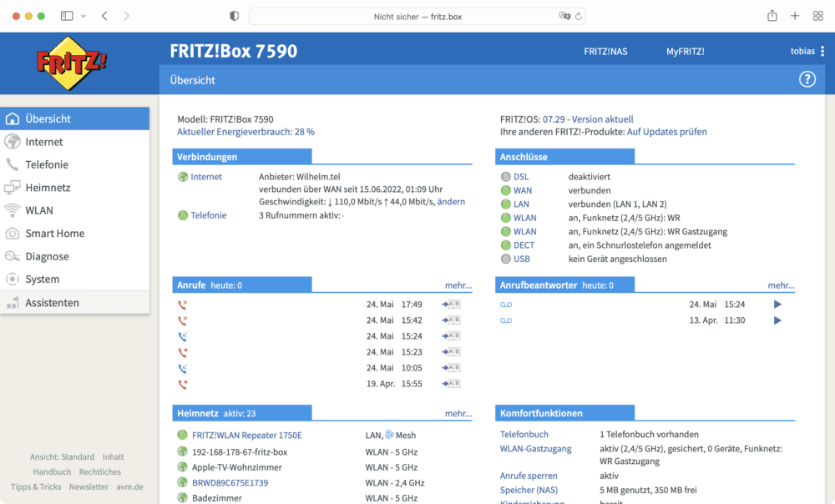Open FRITZ!WLAN Repeater 1750E link
835x504 pixels.
pos(246,436)
